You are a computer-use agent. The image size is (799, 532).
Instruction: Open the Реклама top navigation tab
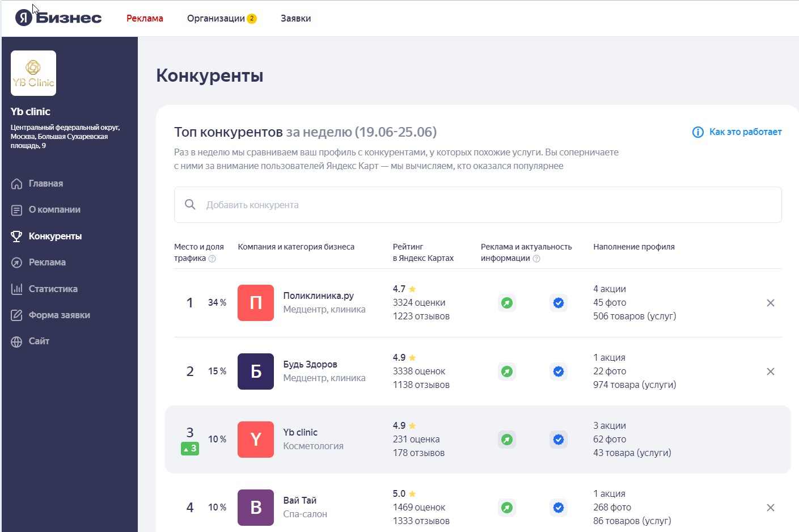coord(145,18)
